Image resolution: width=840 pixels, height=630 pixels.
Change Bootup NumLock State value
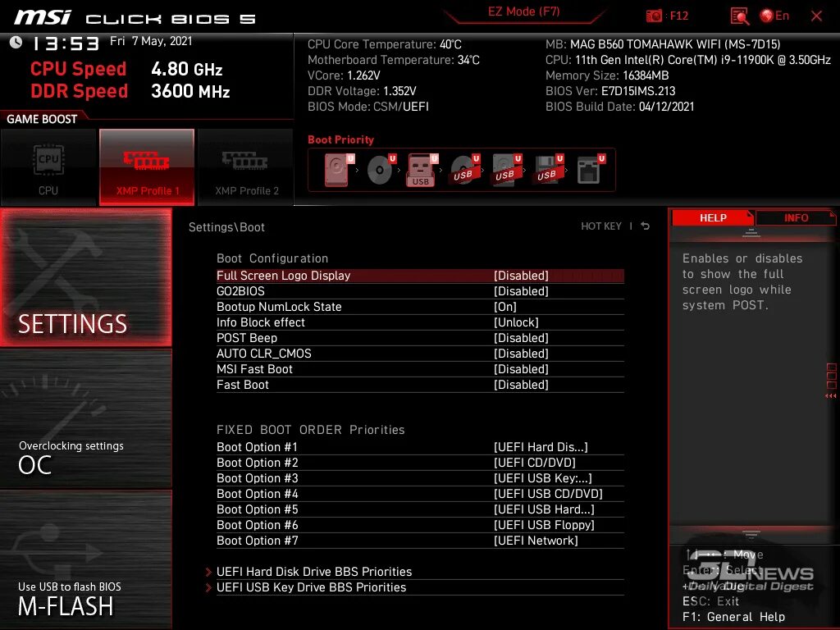click(x=420, y=307)
